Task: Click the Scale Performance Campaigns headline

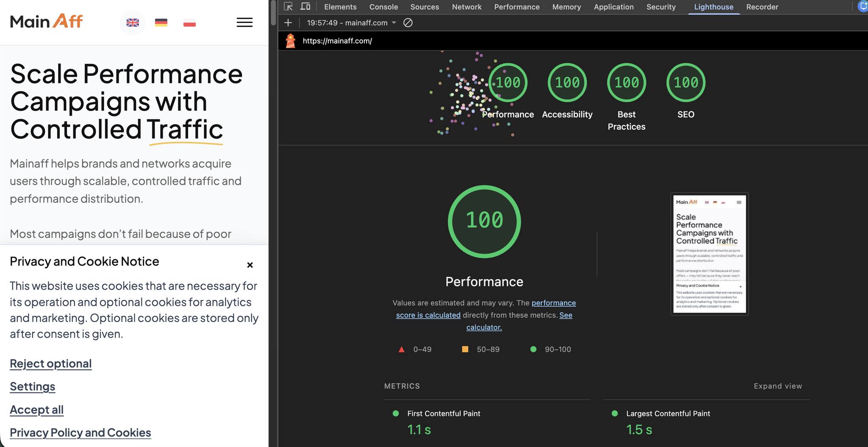Action: (x=126, y=102)
